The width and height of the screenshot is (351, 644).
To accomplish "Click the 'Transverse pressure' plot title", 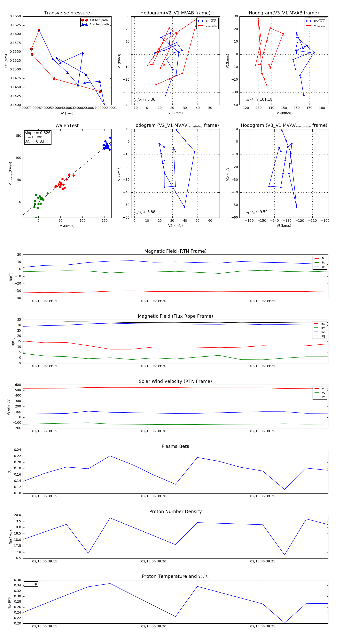I will [67, 13].
